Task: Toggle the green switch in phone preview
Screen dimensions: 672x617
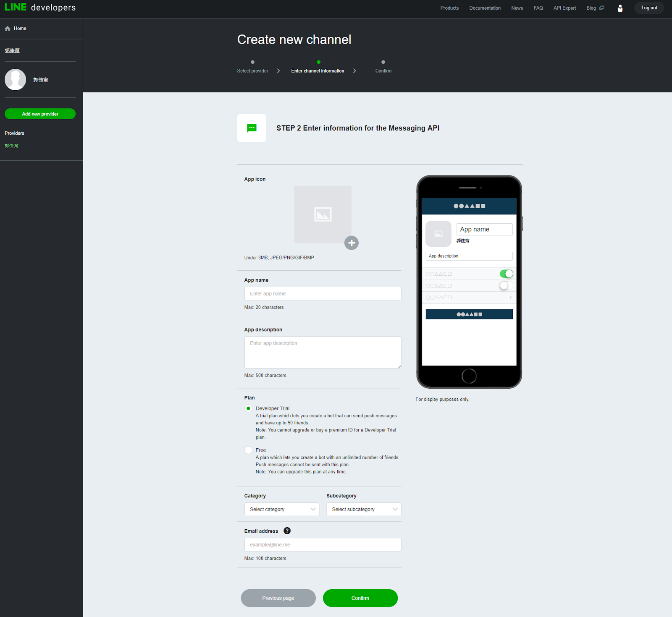Action: coord(506,274)
